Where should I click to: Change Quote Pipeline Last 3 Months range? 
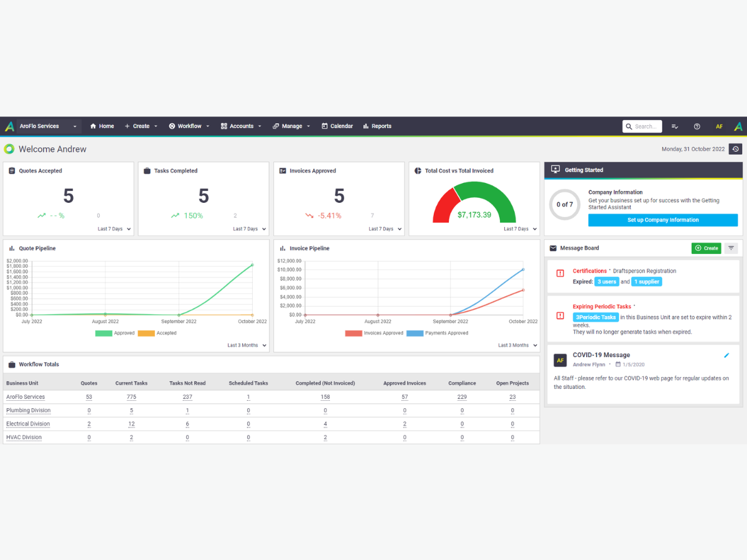coord(247,345)
